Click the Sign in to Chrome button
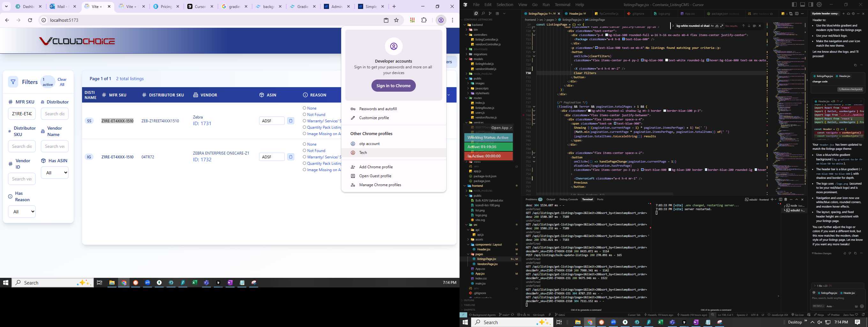 pos(393,86)
